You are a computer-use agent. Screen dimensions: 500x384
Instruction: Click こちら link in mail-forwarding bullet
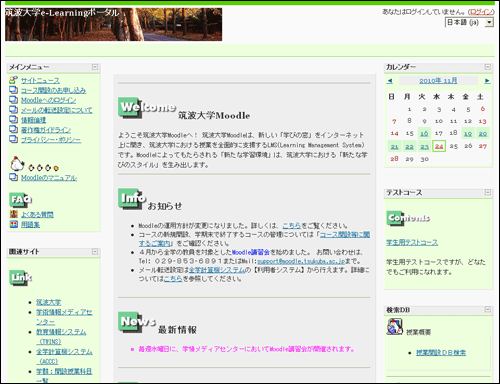coord(173,279)
